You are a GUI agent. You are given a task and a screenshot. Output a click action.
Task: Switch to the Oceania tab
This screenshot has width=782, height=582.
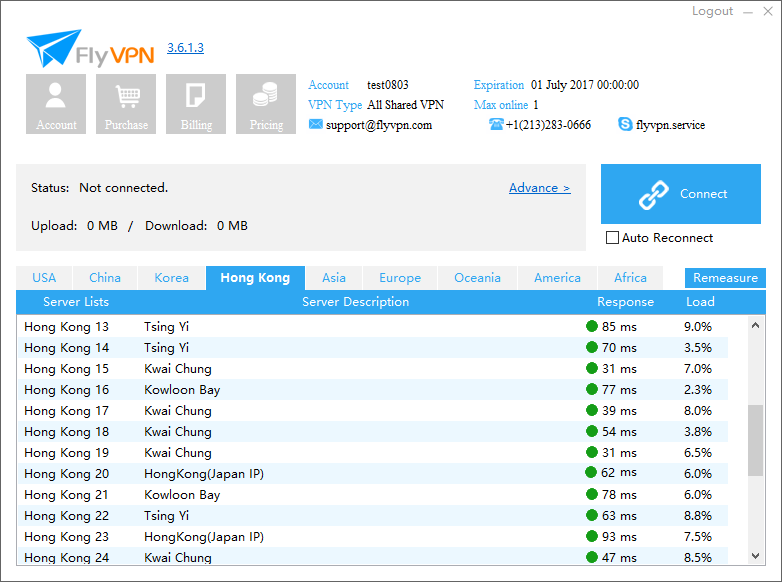[x=477, y=278]
